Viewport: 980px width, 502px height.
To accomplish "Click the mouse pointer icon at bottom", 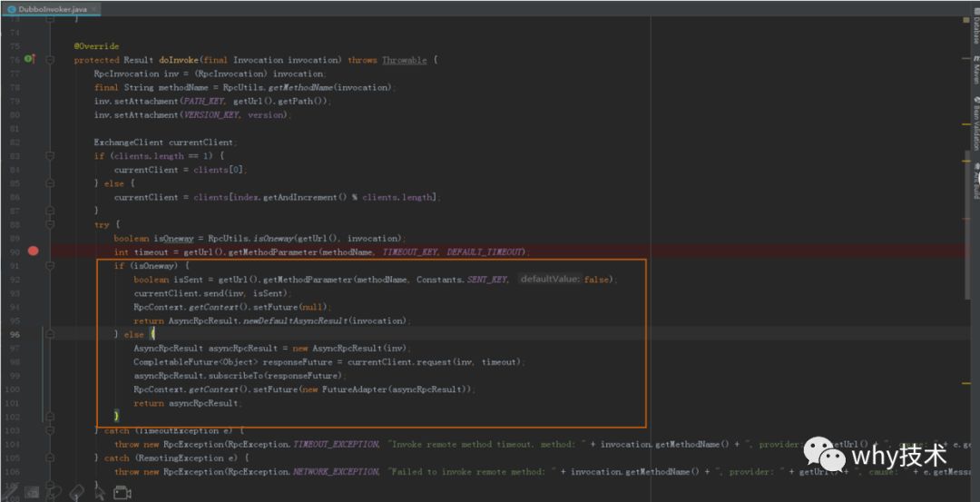I will pos(100,492).
